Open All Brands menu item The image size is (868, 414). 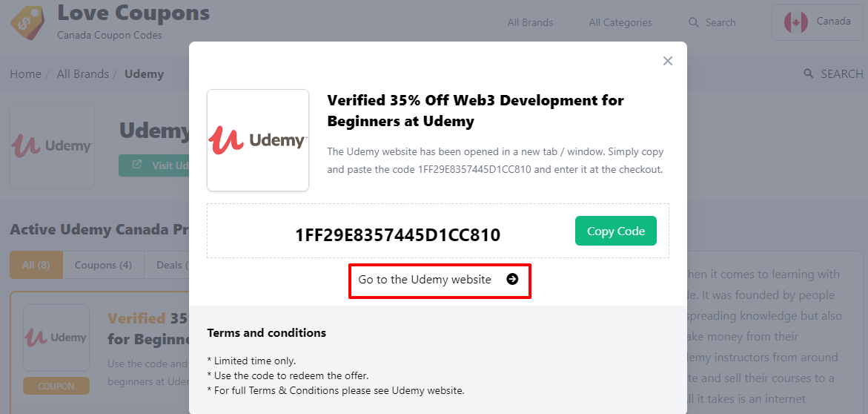530,22
